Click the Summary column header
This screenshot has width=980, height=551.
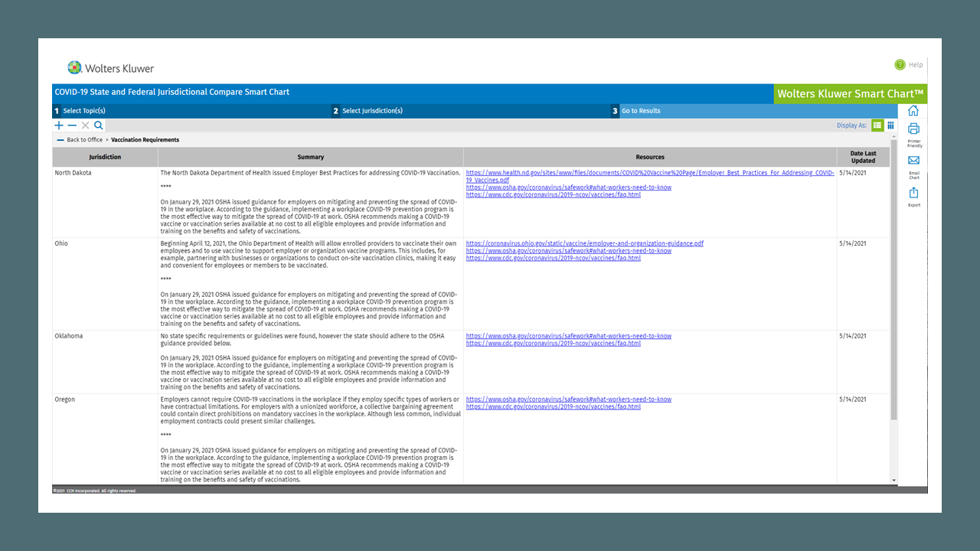click(x=311, y=157)
